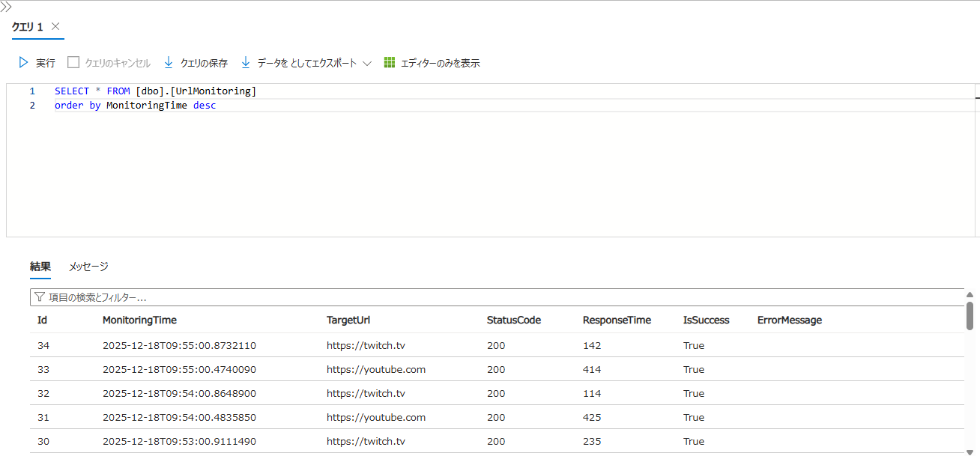The height and width of the screenshot is (456, 980).
Task: Click the filter funnel icon in search box
Action: tap(40, 297)
